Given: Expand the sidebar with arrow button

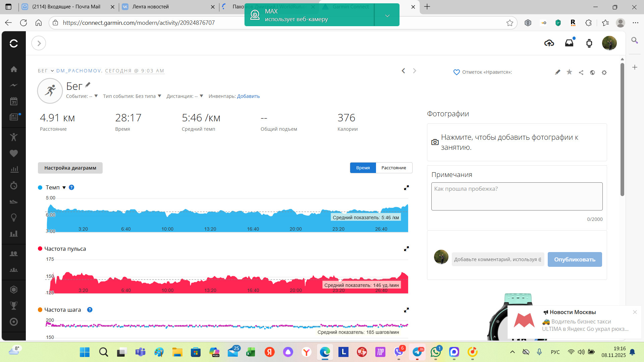Looking at the screenshot, I should pos(39,43).
